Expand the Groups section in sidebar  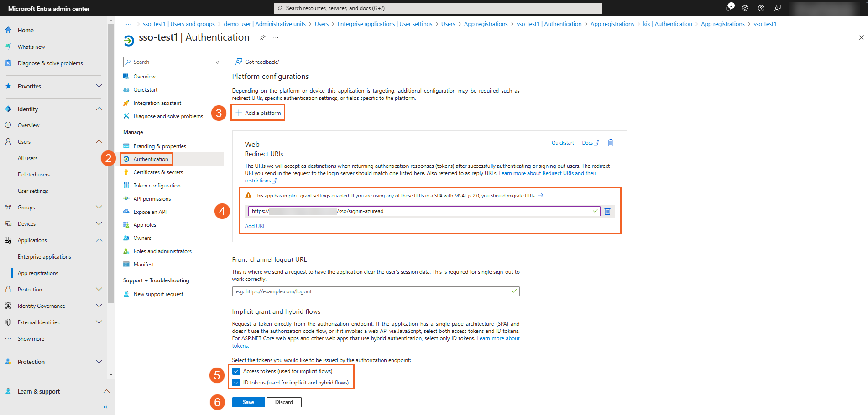click(x=99, y=207)
